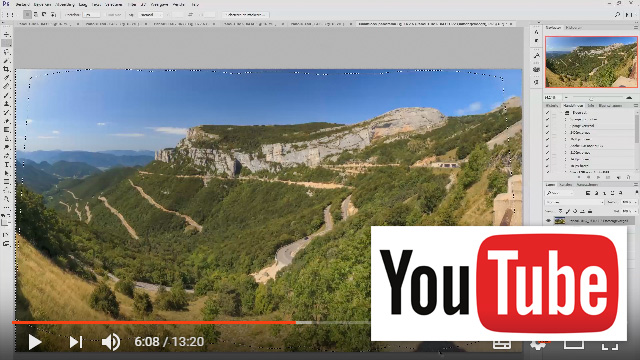Open the search icon in options bar

click(x=617, y=14)
